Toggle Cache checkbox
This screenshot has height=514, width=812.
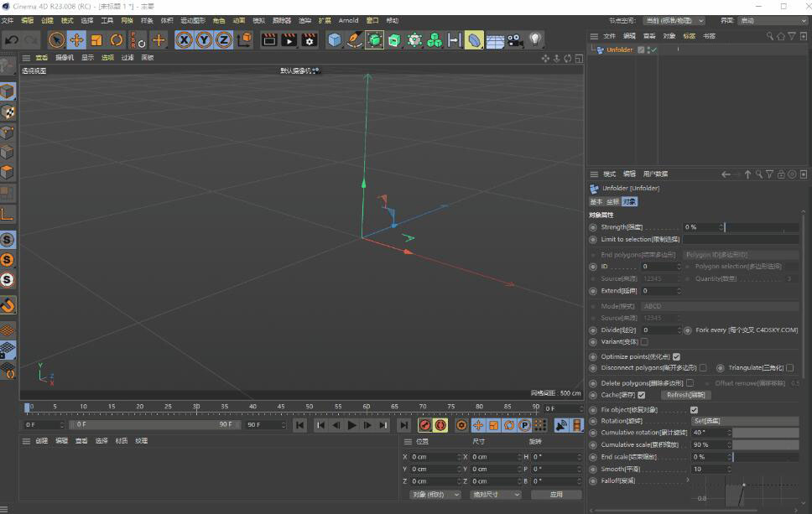[642, 395]
